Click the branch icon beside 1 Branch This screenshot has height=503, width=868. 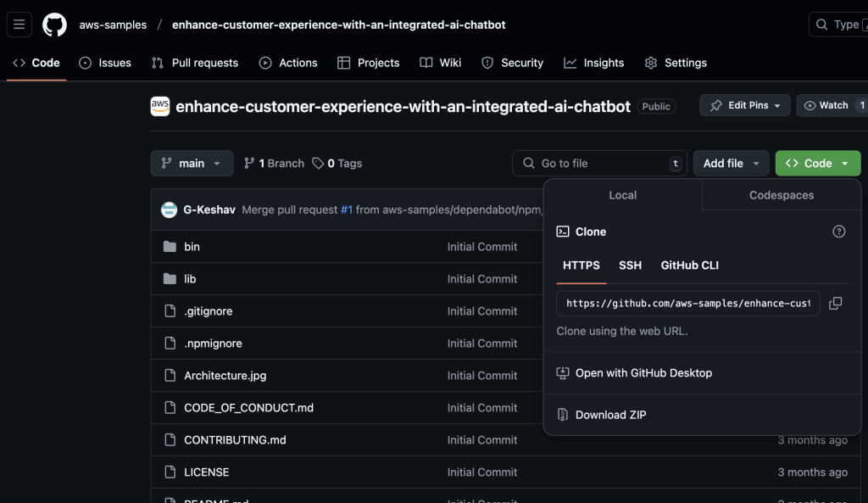tap(249, 163)
